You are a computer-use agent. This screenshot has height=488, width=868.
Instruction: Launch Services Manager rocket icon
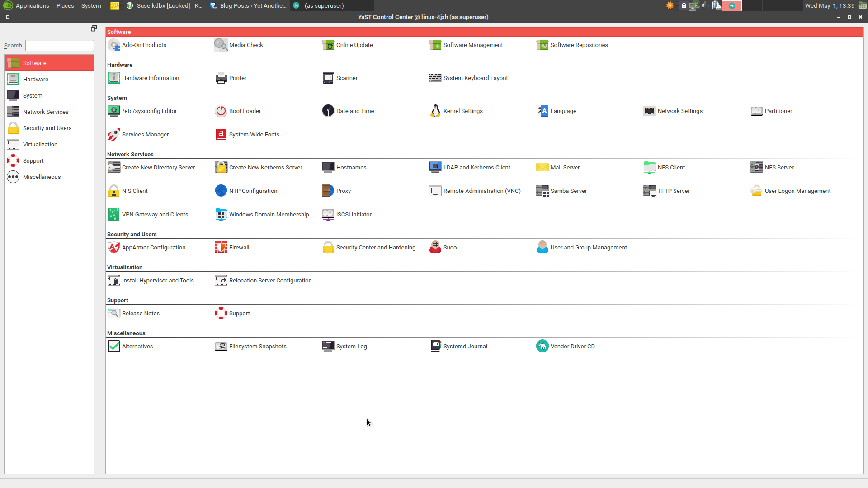(x=113, y=134)
